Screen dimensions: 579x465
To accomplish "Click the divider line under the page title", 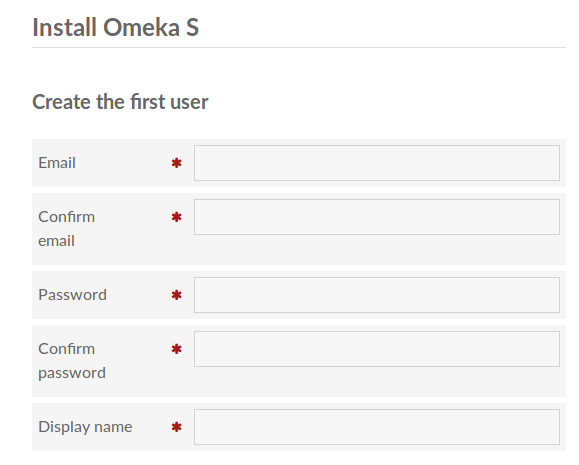I will pos(299,47).
